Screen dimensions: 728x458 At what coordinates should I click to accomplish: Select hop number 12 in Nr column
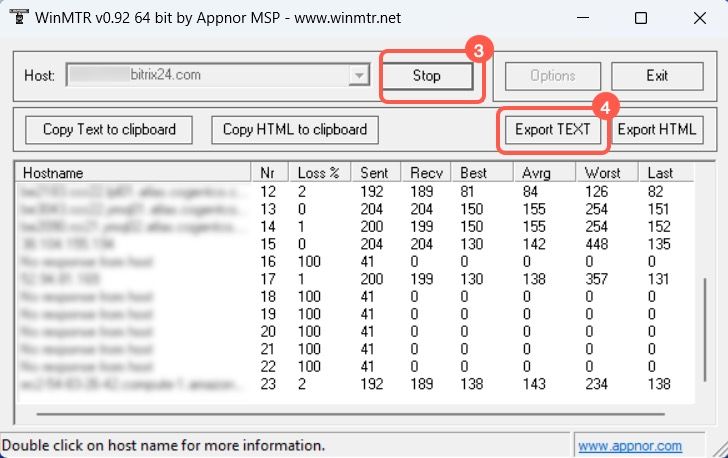(x=268, y=191)
